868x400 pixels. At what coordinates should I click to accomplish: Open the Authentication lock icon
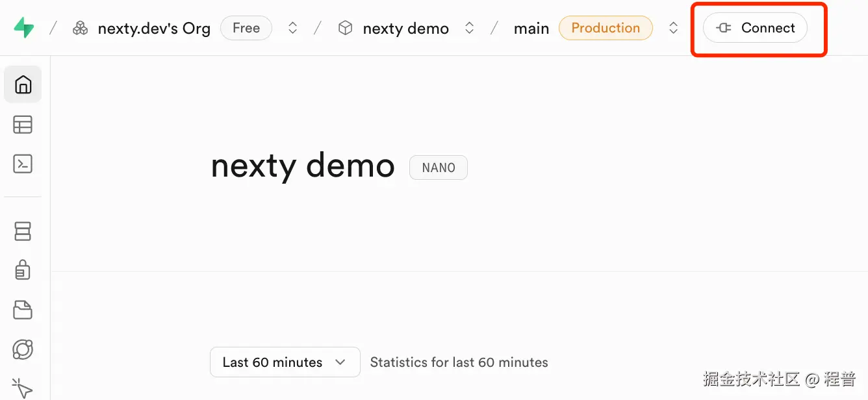point(23,270)
